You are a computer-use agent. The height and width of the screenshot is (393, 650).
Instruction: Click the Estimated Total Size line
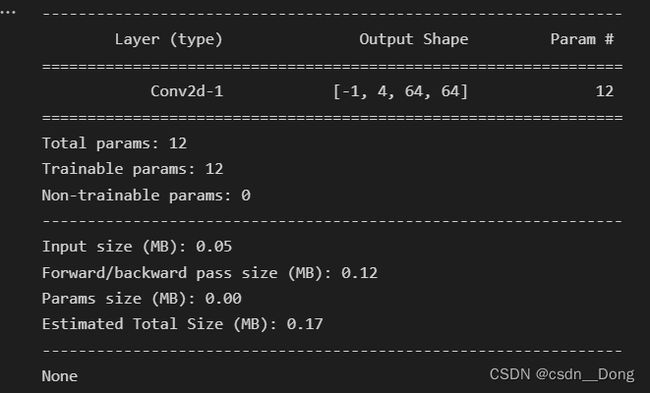point(182,324)
